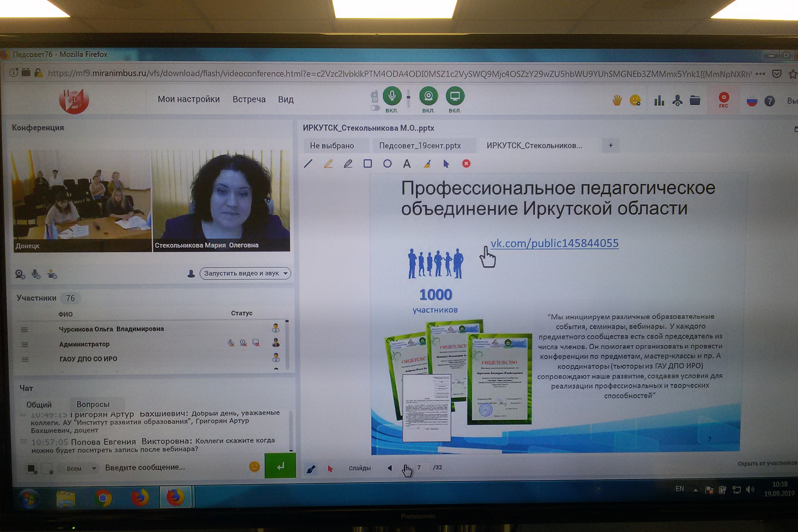
Task: Activate the red pointer toggle under the slide
Action: pos(330,469)
